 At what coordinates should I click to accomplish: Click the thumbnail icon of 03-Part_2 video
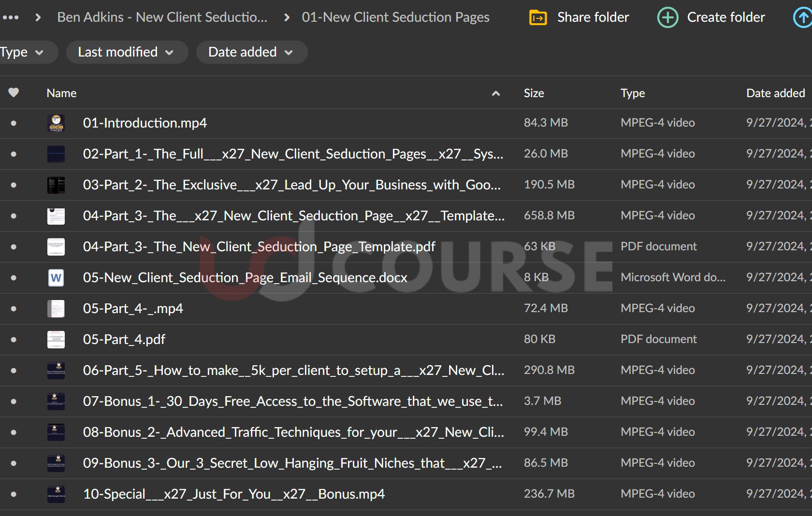click(x=56, y=185)
